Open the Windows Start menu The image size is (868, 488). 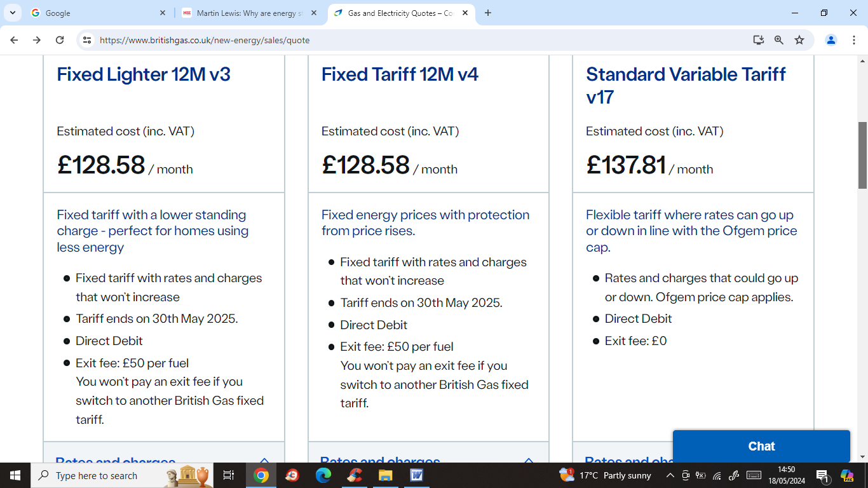(15, 475)
